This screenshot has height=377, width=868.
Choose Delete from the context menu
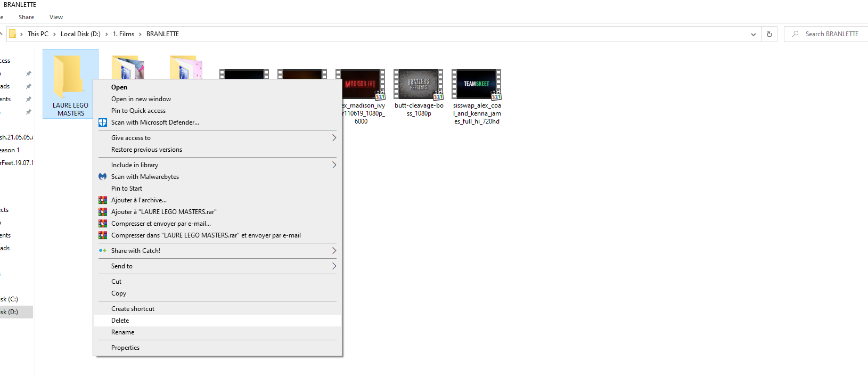(x=120, y=321)
